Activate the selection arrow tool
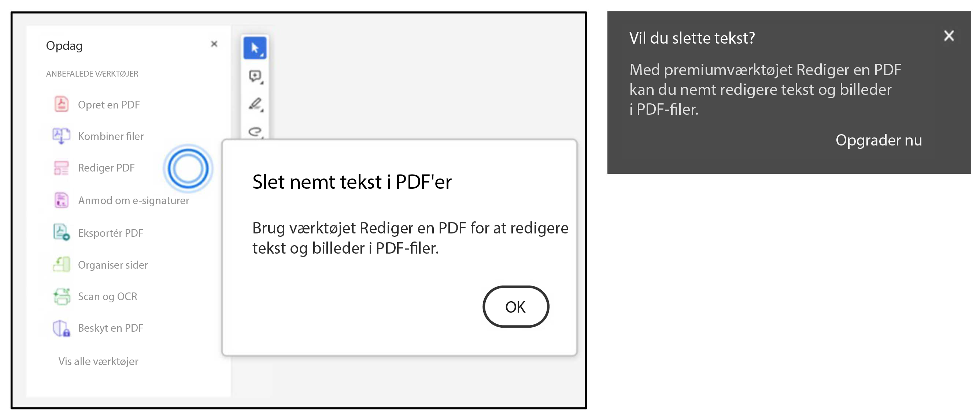Image resolution: width=980 pixels, height=420 pixels. click(x=255, y=47)
